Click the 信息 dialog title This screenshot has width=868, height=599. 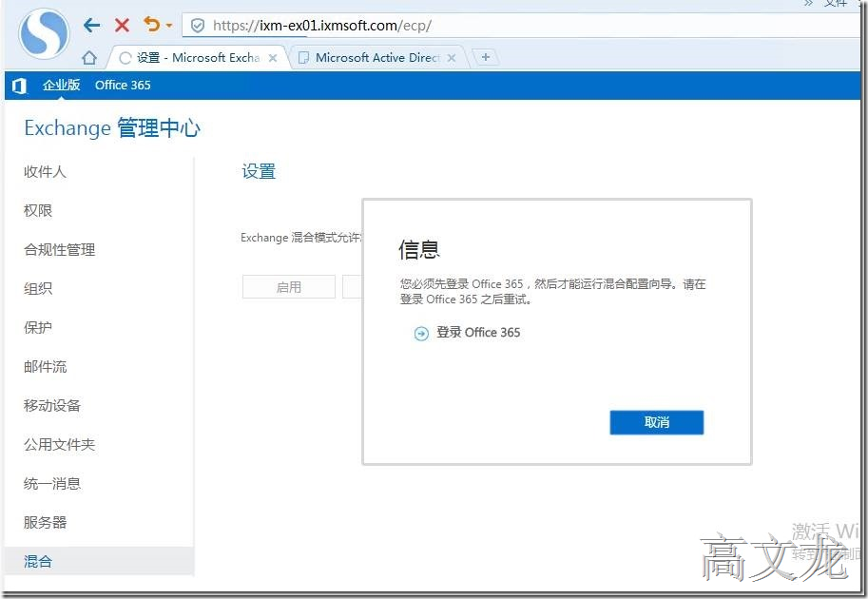click(419, 249)
